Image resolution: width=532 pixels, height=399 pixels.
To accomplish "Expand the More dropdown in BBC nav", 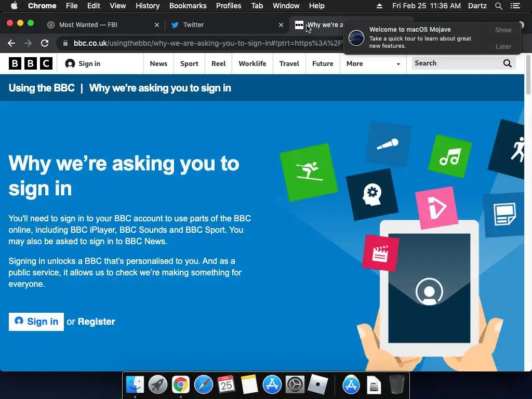I will coord(373,63).
